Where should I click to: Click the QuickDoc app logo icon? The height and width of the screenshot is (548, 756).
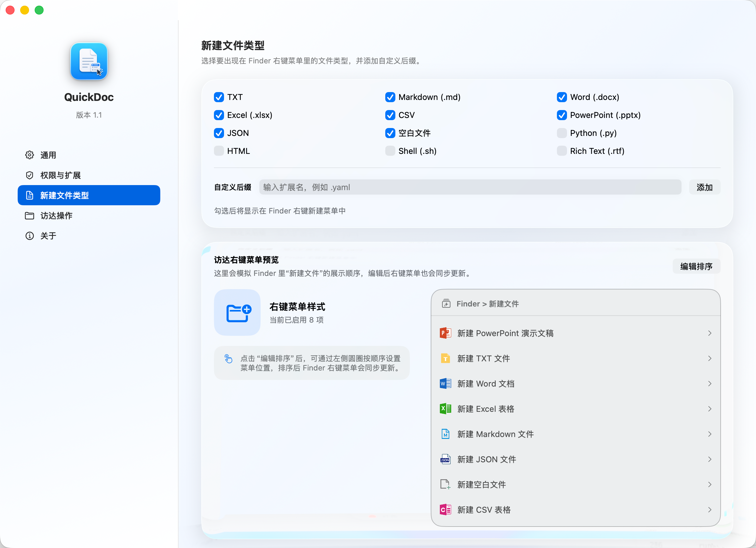[89, 61]
